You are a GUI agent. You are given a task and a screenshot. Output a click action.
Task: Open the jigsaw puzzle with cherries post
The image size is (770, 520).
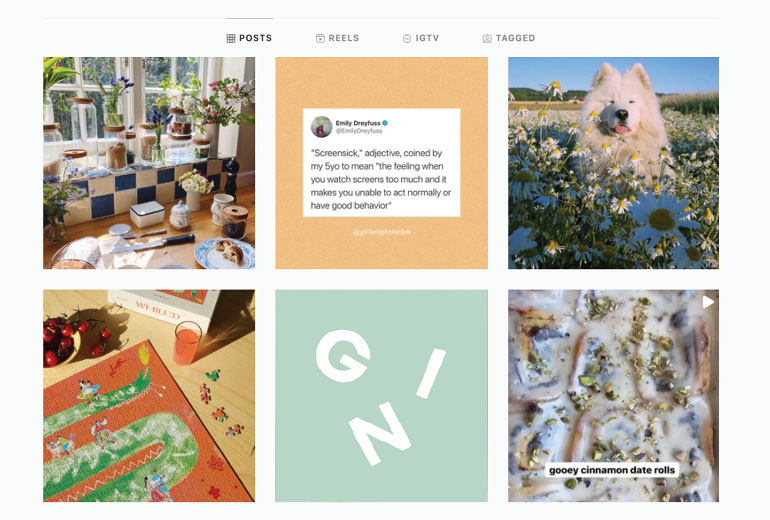point(149,396)
